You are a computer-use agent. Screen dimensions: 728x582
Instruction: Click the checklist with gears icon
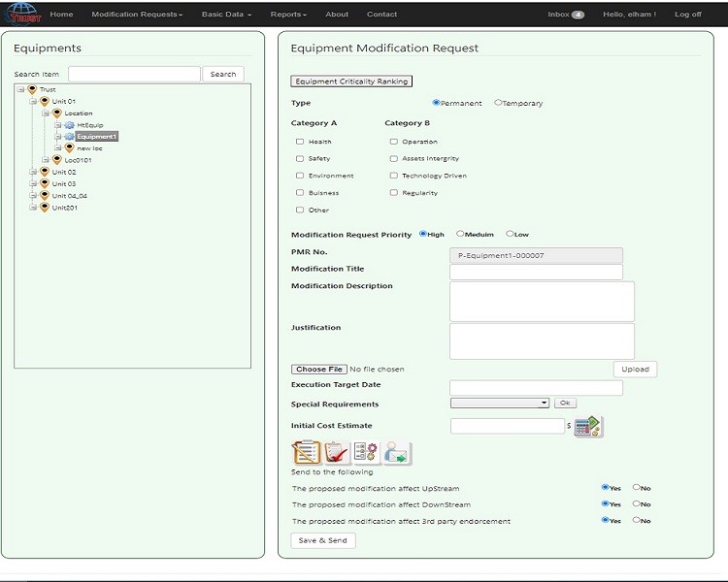(366, 452)
